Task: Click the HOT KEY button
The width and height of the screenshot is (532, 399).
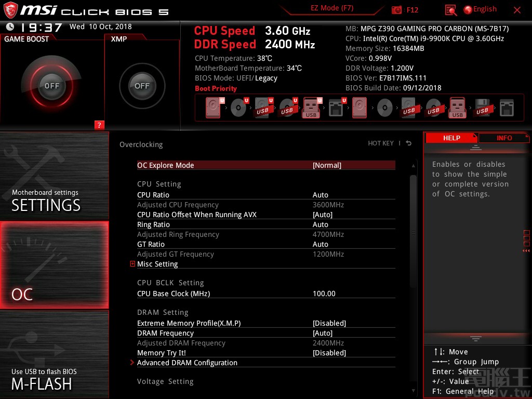Action: (381, 143)
